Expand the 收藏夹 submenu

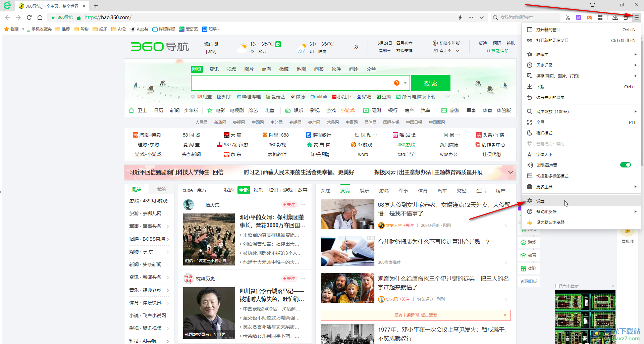coord(581,54)
